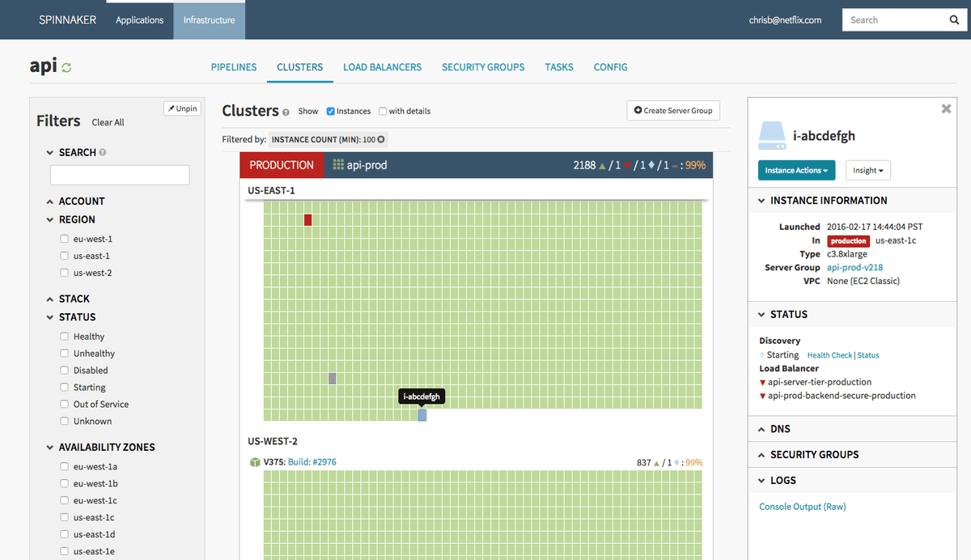971x560 pixels.
Task: Click the magnifier icon in the search box
Action: (954, 20)
